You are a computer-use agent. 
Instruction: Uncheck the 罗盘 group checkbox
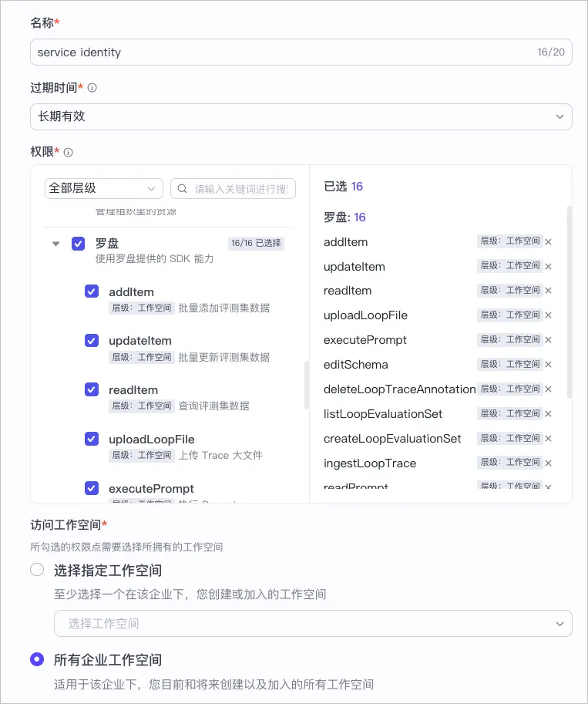click(x=78, y=244)
